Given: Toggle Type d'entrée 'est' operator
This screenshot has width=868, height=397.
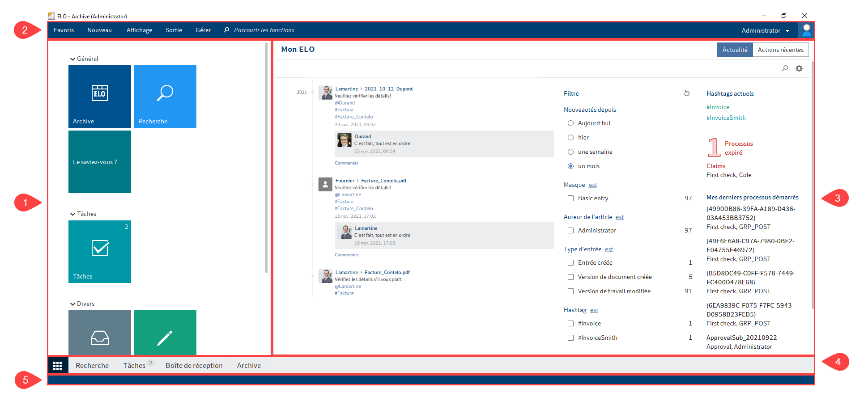Looking at the screenshot, I should point(609,249).
